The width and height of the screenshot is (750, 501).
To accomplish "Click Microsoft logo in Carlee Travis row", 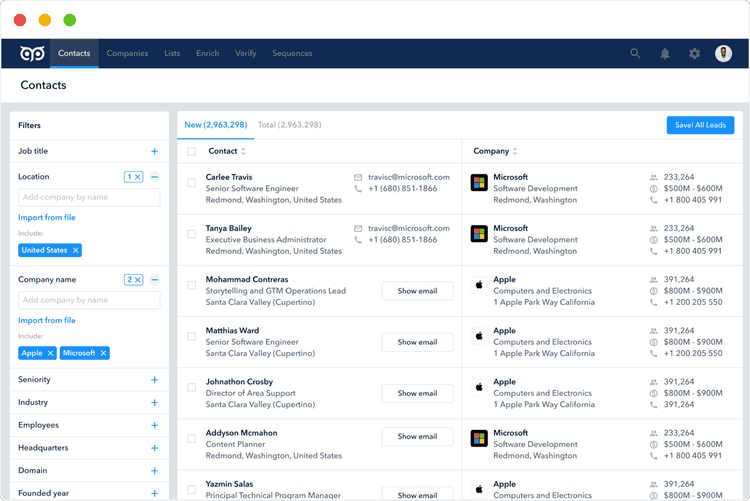I will [x=479, y=182].
